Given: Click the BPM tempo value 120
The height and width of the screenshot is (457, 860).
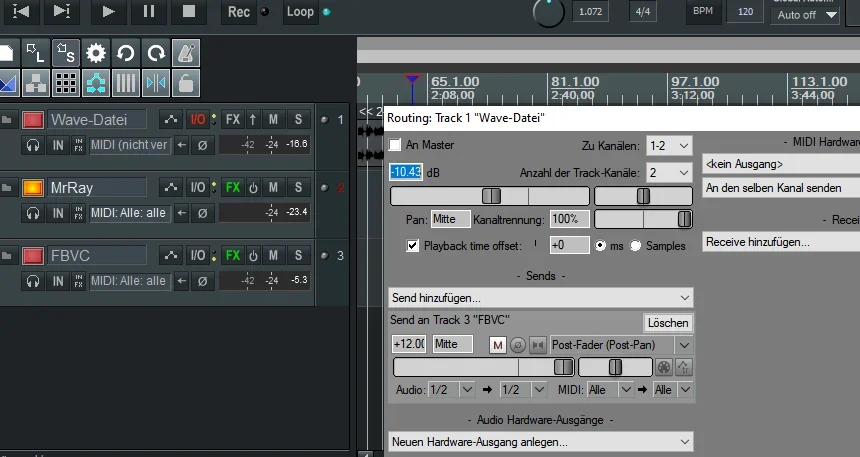Looking at the screenshot, I should 745,12.
